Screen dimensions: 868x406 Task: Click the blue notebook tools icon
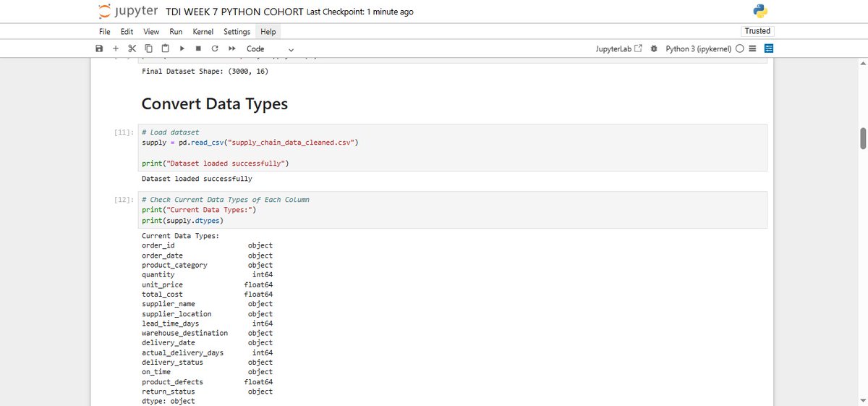point(769,48)
